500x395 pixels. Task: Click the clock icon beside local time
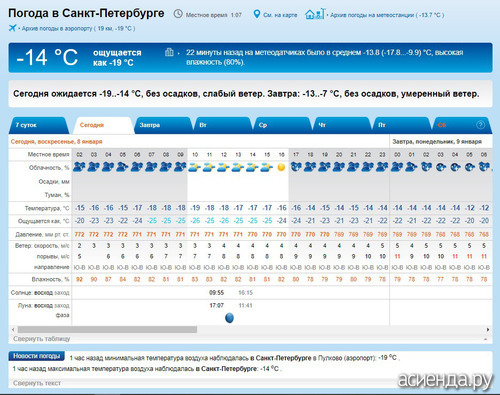[178, 14]
